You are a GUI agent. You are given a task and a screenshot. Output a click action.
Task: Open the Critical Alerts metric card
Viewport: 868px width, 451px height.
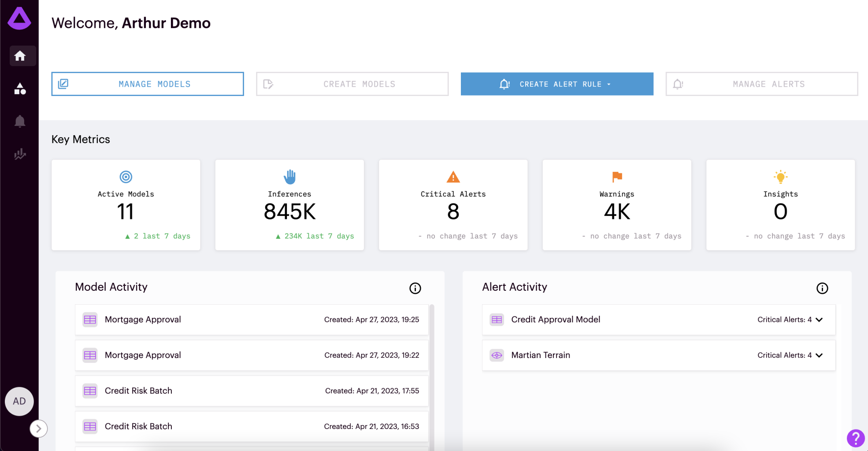coord(453,205)
